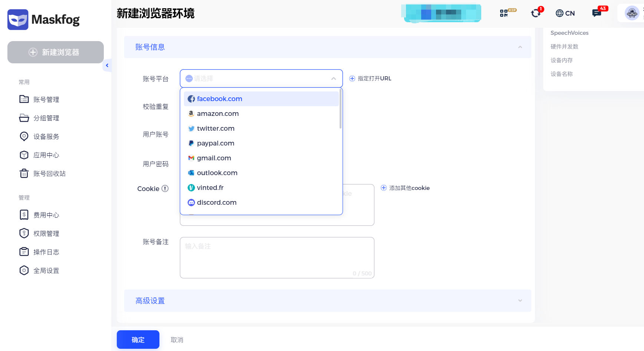This screenshot has width=644, height=351.
Task: Open 账号管理 in the sidebar
Action: tap(46, 99)
